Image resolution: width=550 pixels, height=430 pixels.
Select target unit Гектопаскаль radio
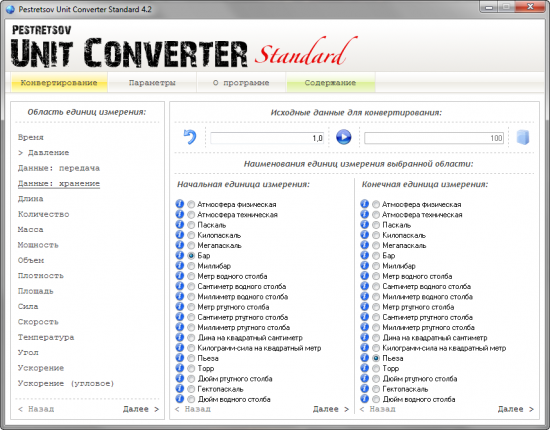376,389
